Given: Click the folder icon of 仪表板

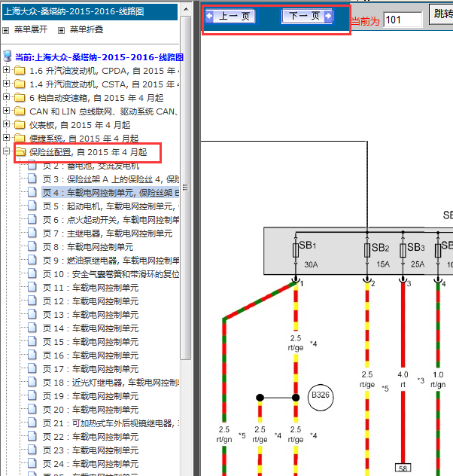Looking at the screenshot, I should [20, 124].
